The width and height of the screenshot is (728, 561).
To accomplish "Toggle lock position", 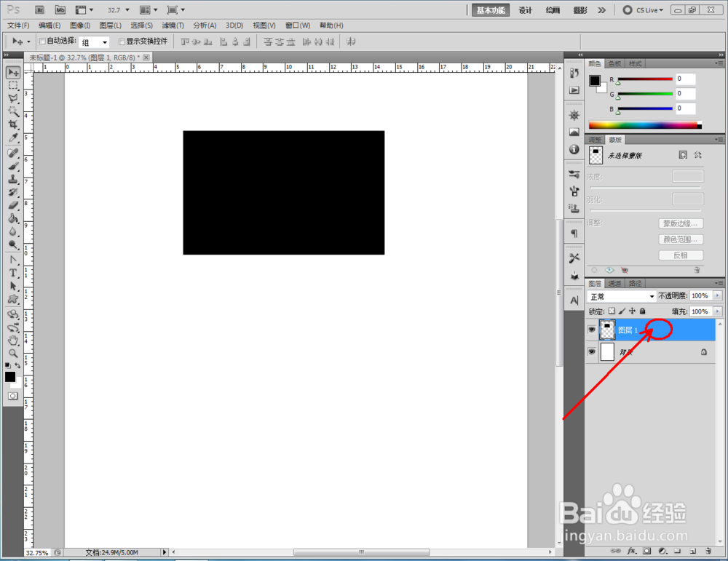I will pyautogui.click(x=632, y=311).
